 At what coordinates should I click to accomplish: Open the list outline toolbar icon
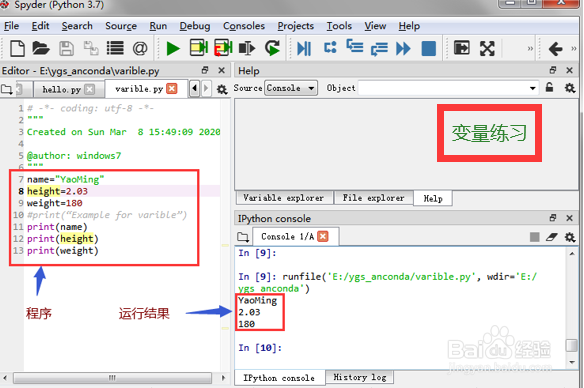pos(115,48)
